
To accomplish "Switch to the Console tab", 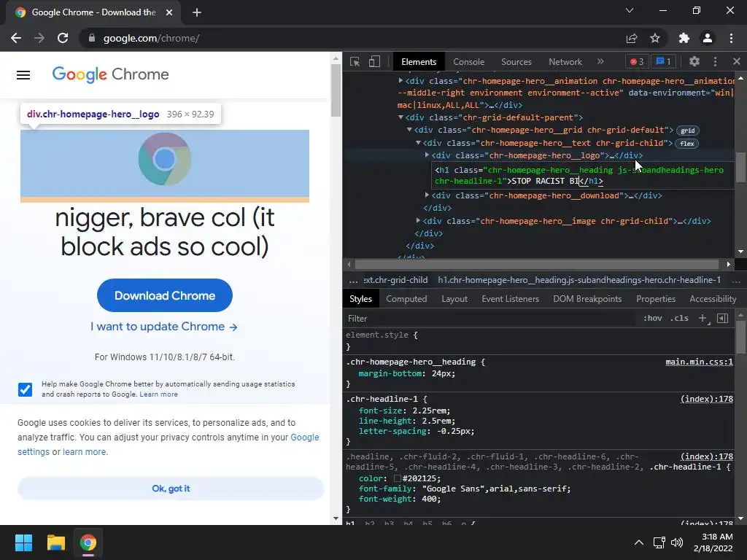I will 469,62.
